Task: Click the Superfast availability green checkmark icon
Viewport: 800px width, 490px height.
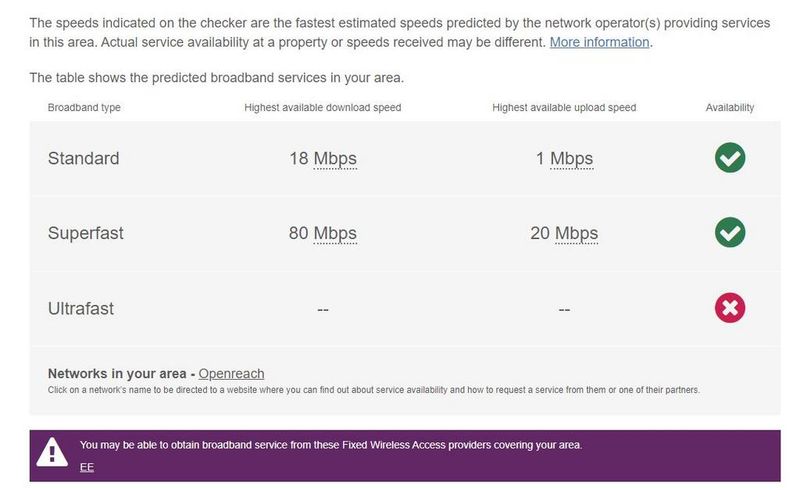Action: (x=730, y=233)
